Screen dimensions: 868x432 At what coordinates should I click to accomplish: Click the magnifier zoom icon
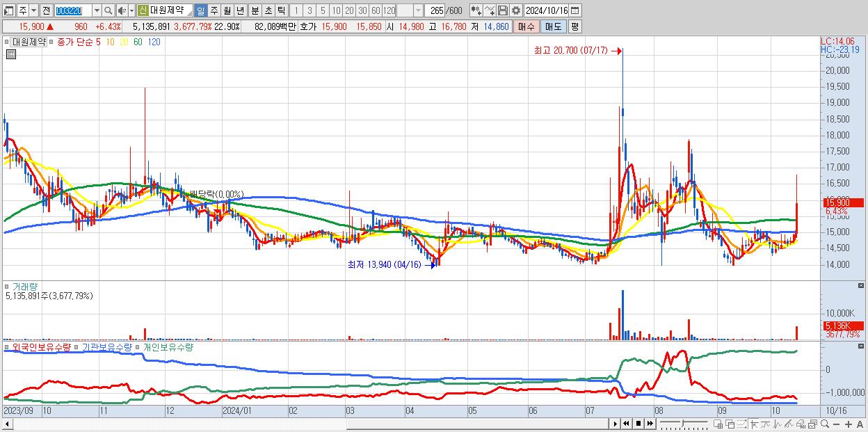(825, 424)
